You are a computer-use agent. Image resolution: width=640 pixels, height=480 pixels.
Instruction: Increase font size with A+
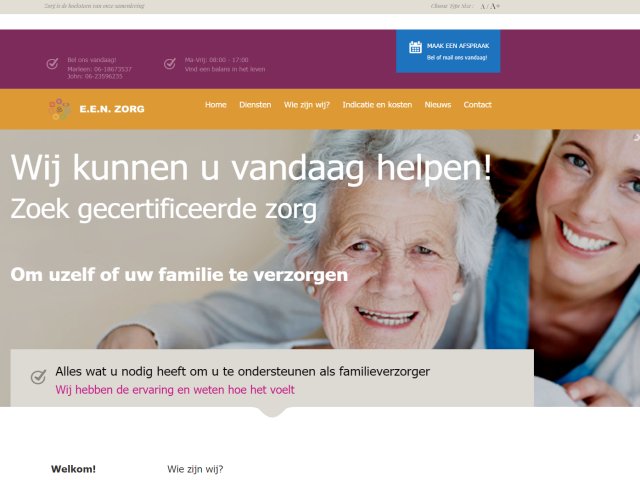pos(495,6)
